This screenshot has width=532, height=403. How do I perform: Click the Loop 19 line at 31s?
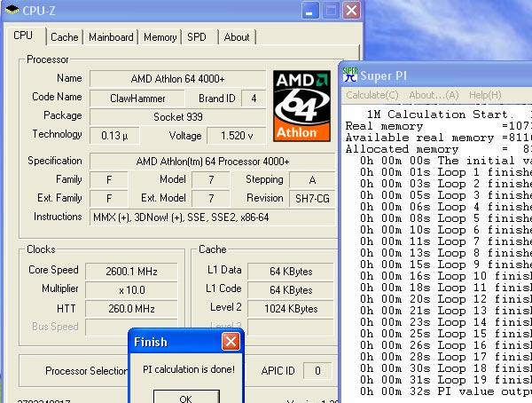446,380
